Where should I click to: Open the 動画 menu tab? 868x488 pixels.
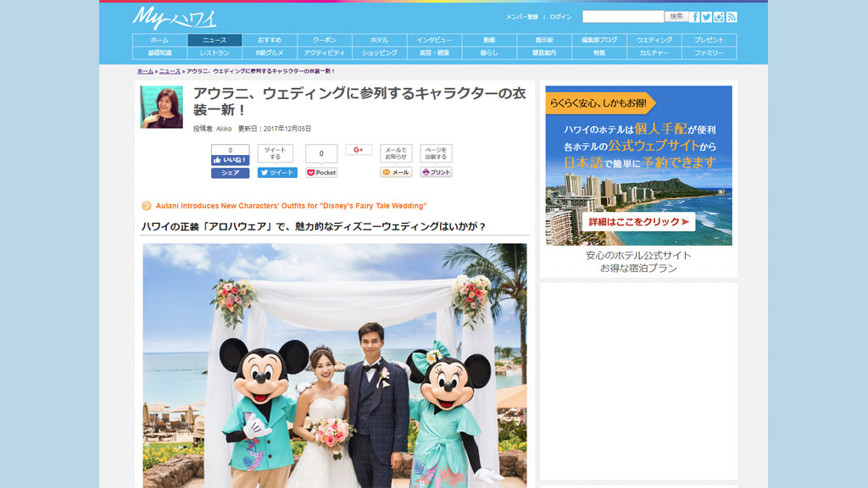[x=489, y=40]
